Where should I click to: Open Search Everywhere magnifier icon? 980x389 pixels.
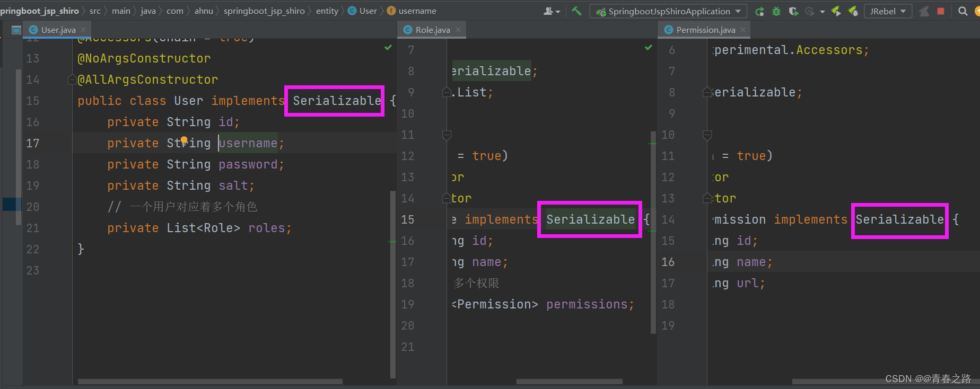click(x=963, y=11)
